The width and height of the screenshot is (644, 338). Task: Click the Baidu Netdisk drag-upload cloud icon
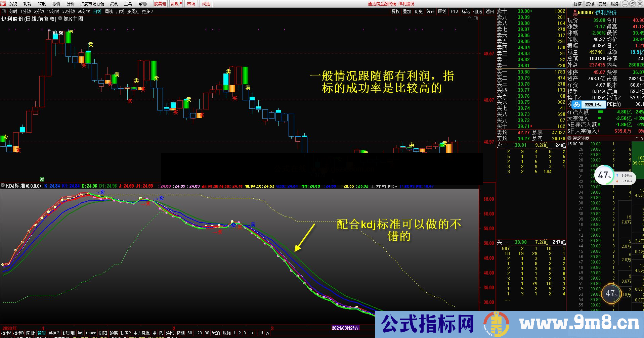pos(576,104)
